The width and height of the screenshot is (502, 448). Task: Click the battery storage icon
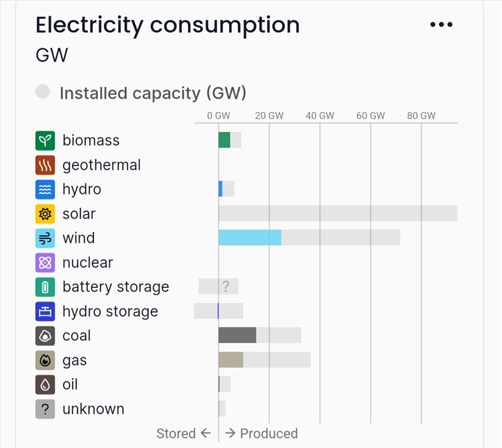pos(45,287)
